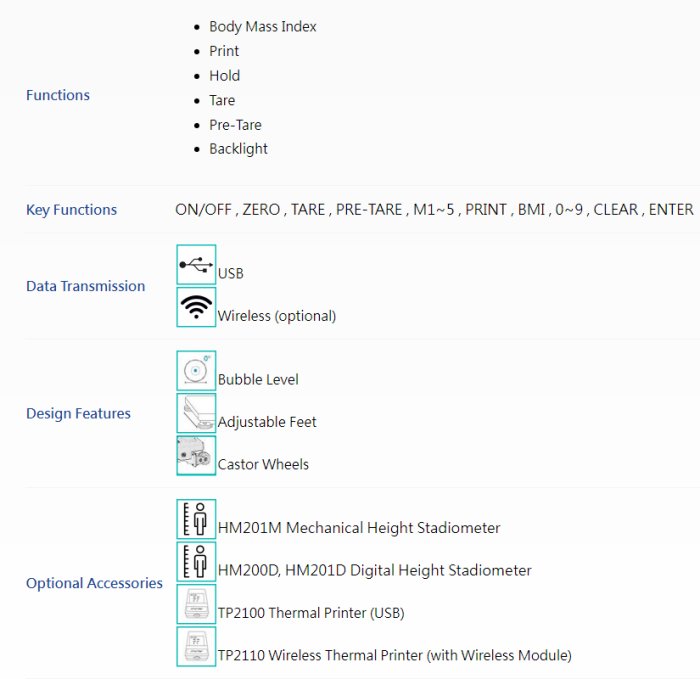Image resolution: width=700 pixels, height=679 pixels.
Task: Click the Adjustable Feet icon
Action: point(196,413)
